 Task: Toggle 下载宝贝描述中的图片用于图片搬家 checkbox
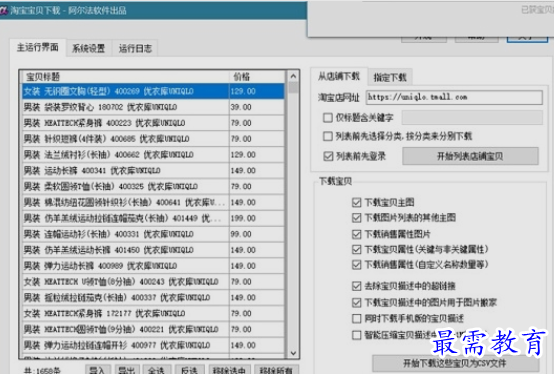[356, 302]
